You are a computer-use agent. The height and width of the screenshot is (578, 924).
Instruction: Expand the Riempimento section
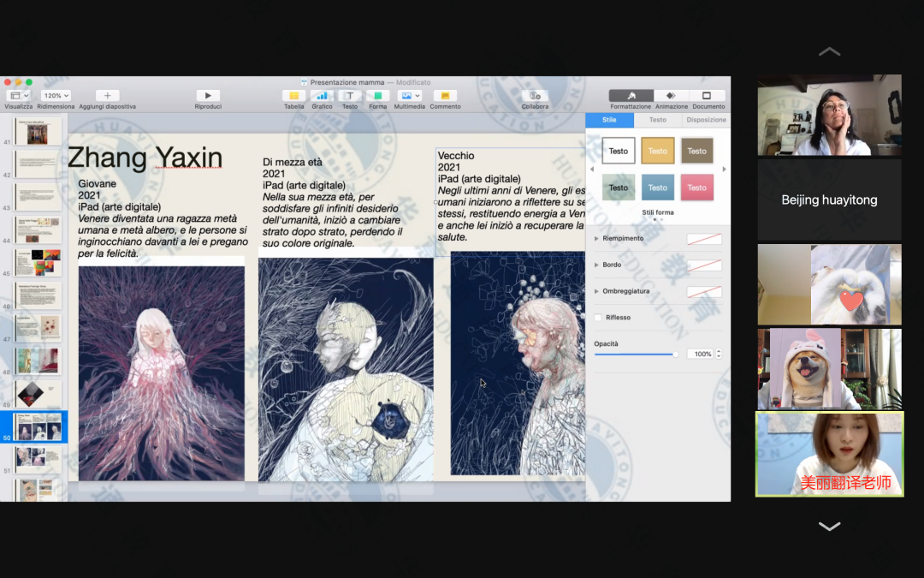[596, 238]
